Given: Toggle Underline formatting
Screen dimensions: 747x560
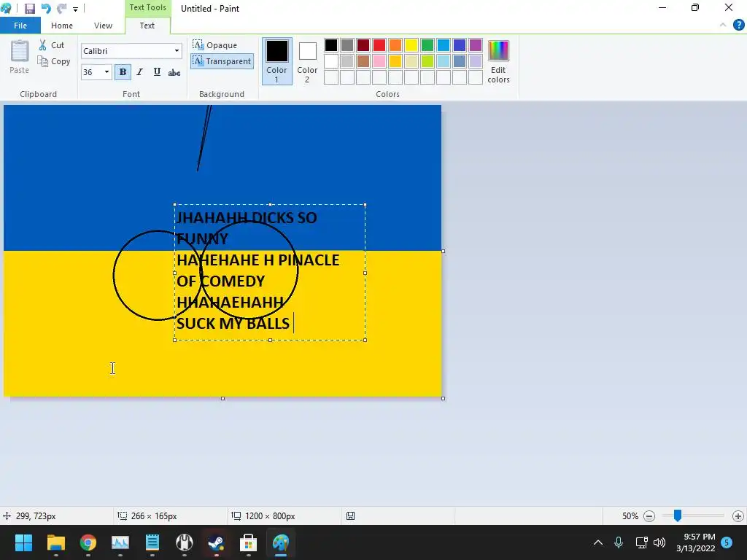Looking at the screenshot, I should coord(157,72).
